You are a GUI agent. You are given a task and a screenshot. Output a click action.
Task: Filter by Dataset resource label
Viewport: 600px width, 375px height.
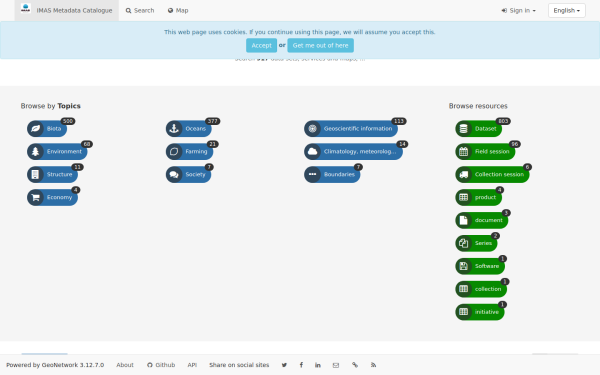pos(486,129)
